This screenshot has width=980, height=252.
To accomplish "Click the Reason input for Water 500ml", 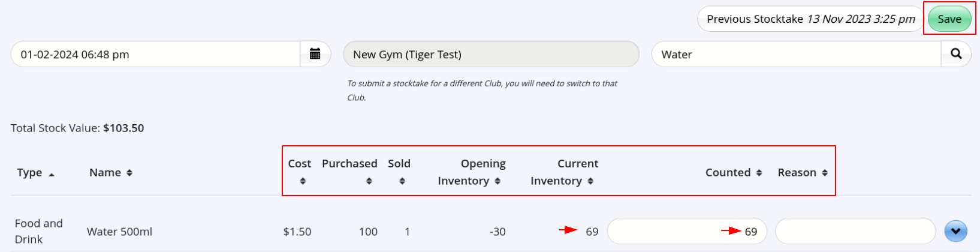I will tap(855, 232).
